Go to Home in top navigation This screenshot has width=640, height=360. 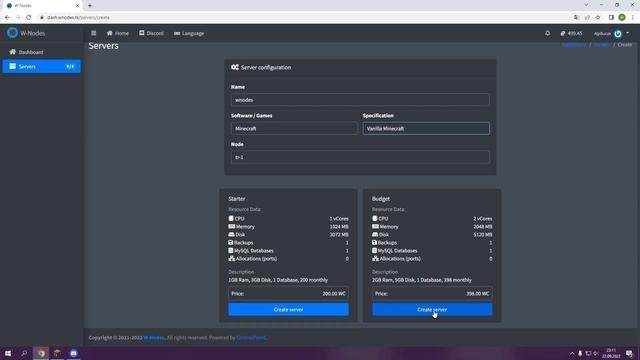118,33
